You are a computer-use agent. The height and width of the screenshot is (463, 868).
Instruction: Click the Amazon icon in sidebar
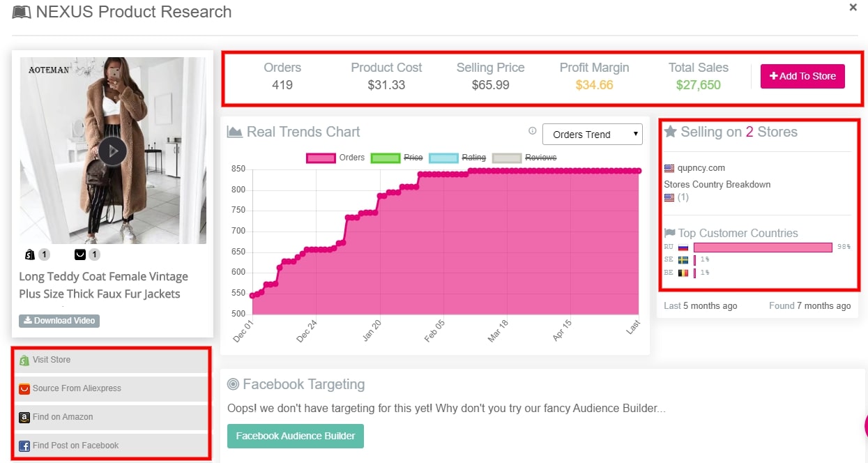point(24,418)
